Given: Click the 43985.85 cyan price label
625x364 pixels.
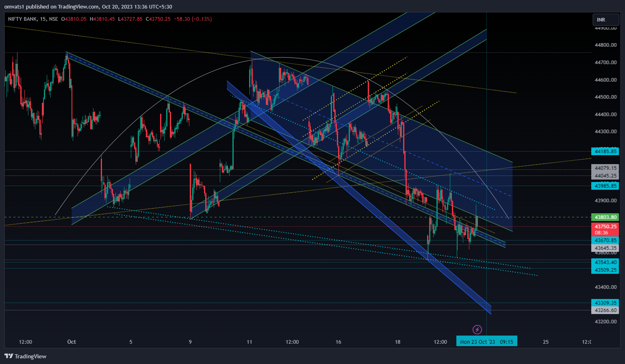Looking at the screenshot, I should [x=605, y=186].
